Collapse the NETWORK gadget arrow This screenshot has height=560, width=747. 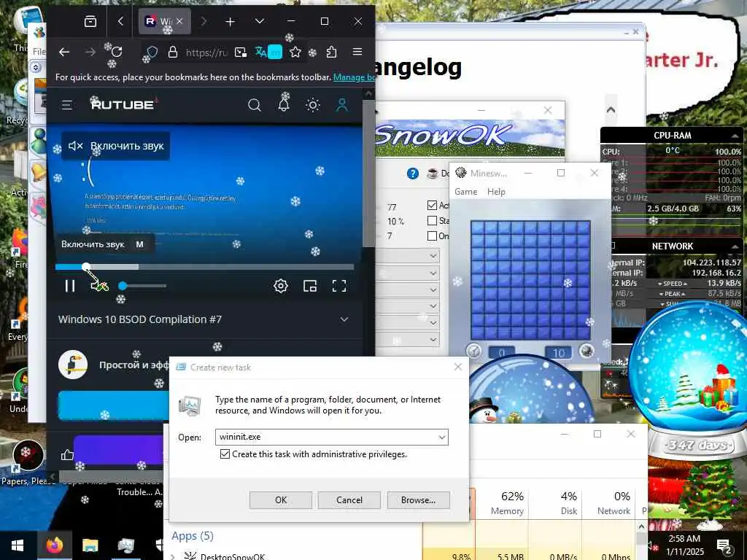coord(735,246)
